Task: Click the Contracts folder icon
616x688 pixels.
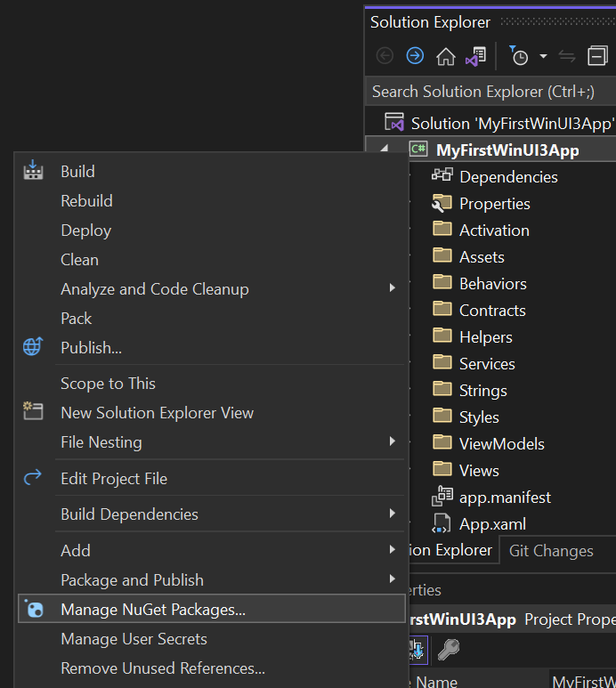Action: coord(442,308)
